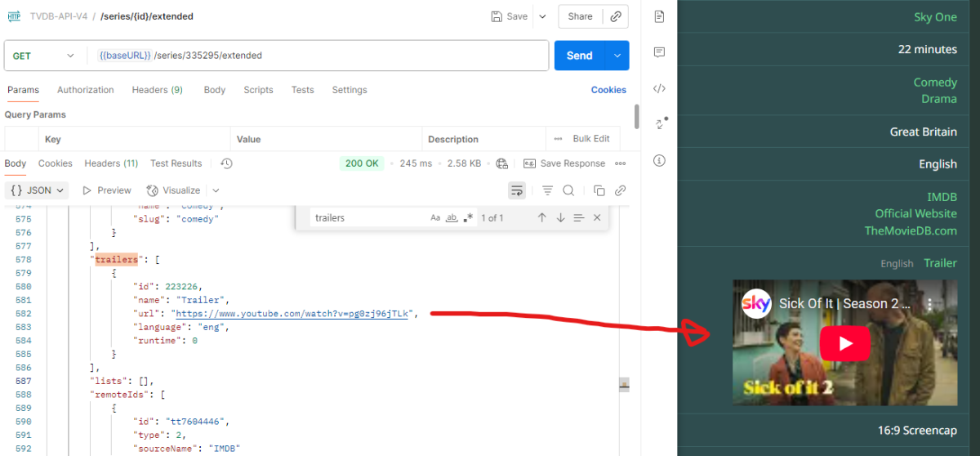Switch to the Params tab
Screen dimensions: 980x456
(x=23, y=90)
